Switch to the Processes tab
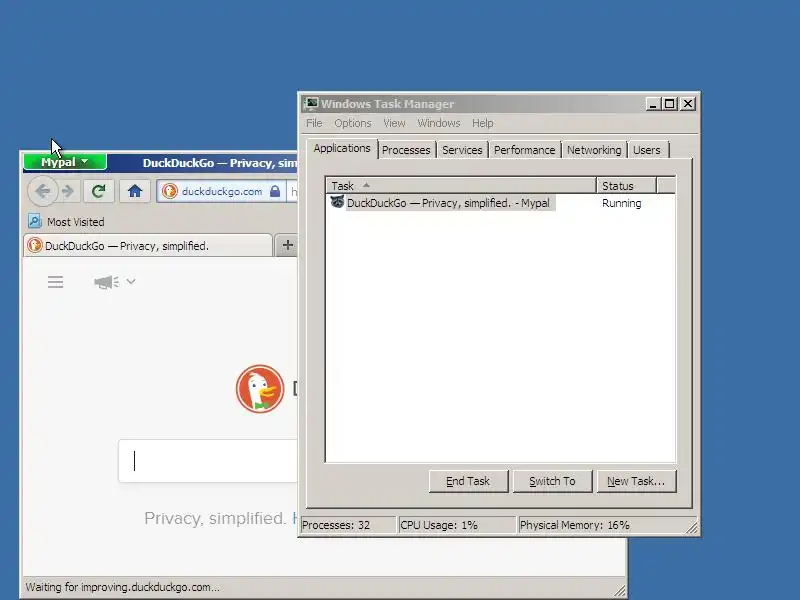The width and height of the screenshot is (800, 600). pos(406,150)
